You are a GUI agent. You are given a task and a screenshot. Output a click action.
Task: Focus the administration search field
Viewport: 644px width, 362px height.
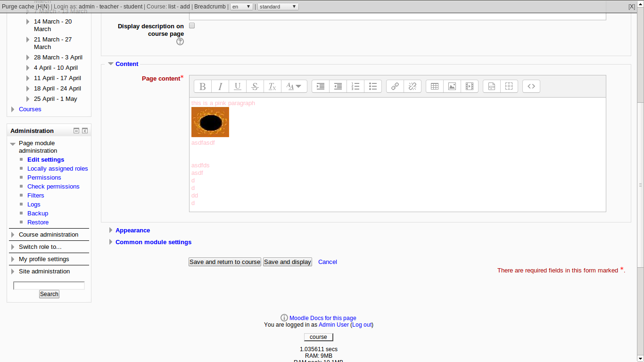pos(49,285)
